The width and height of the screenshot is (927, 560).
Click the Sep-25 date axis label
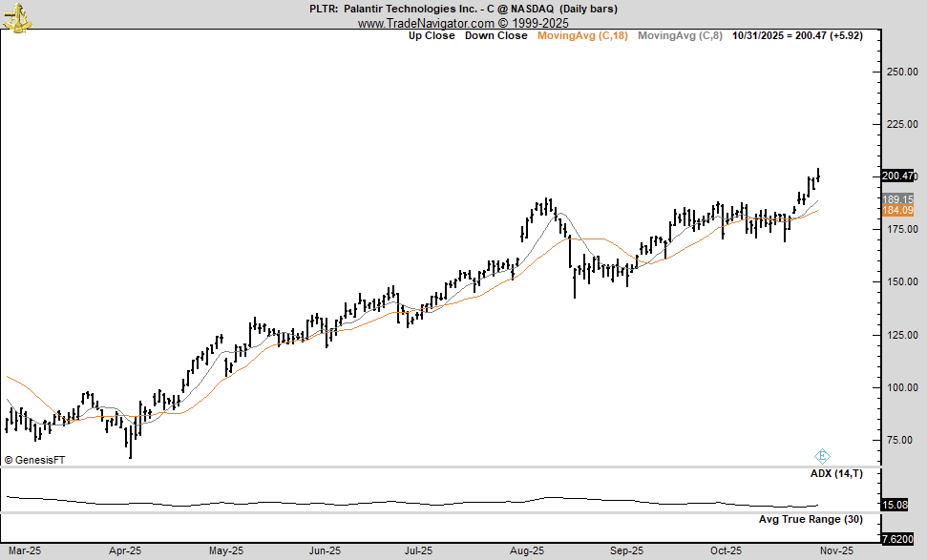click(626, 550)
